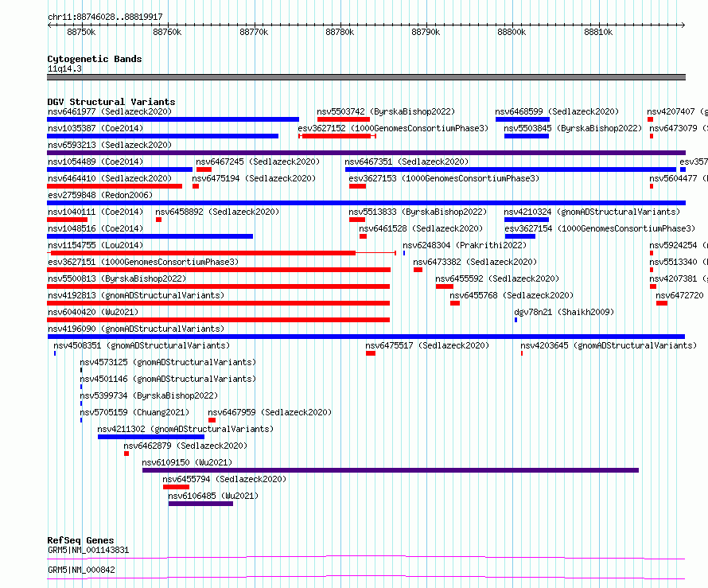Select nsv4207381 variant label

[x=679, y=278]
